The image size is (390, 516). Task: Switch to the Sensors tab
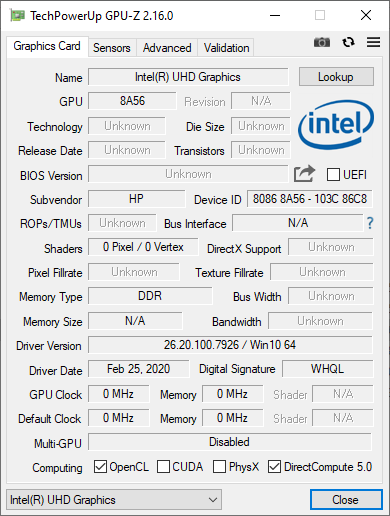[x=112, y=48]
